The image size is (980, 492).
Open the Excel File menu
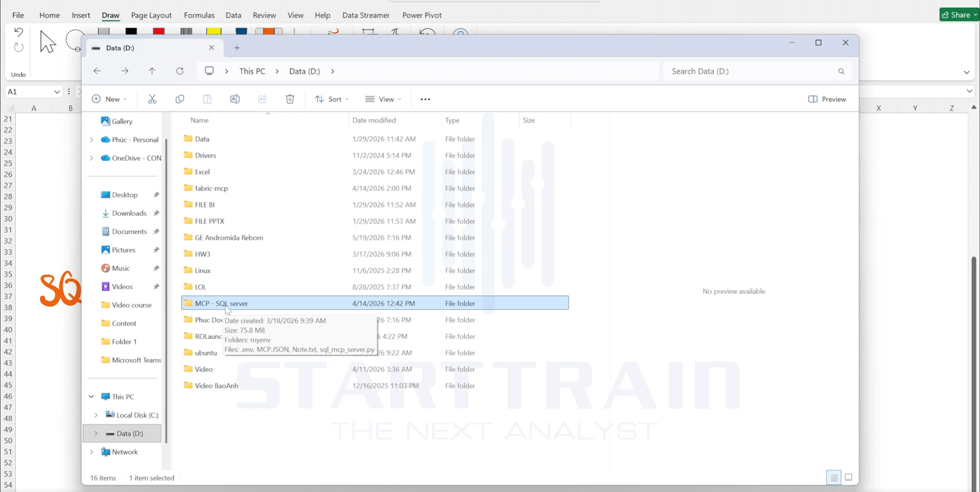(18, 15)
